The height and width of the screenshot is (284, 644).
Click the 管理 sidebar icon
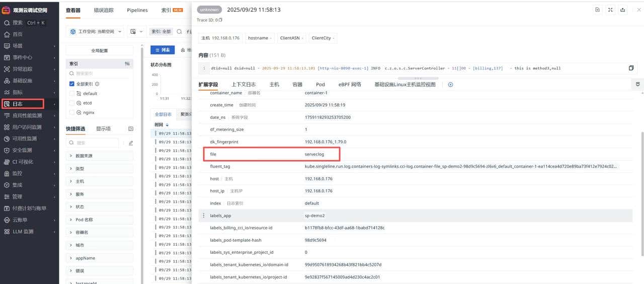point(7,196)
